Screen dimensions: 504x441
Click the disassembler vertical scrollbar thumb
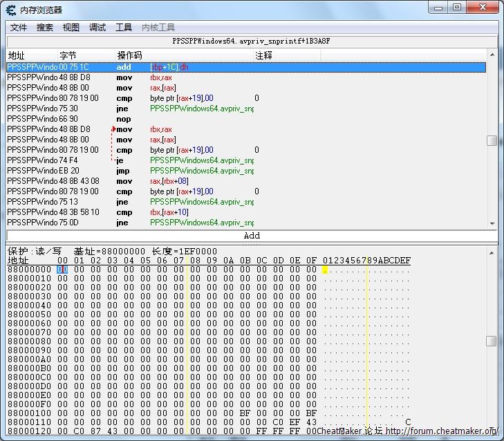[492, 140]
